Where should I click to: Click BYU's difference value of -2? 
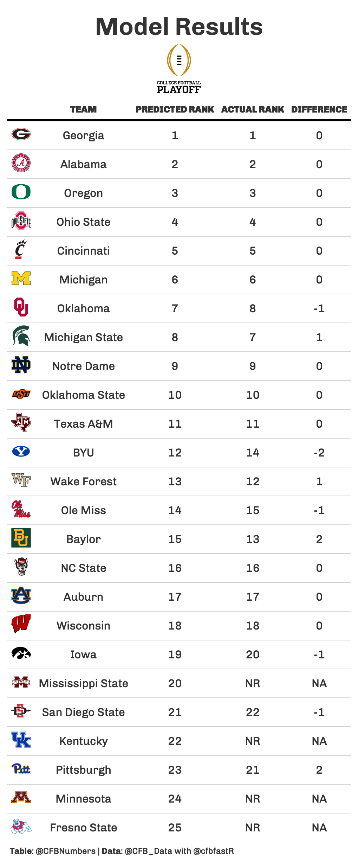click(x=319, y=453)
